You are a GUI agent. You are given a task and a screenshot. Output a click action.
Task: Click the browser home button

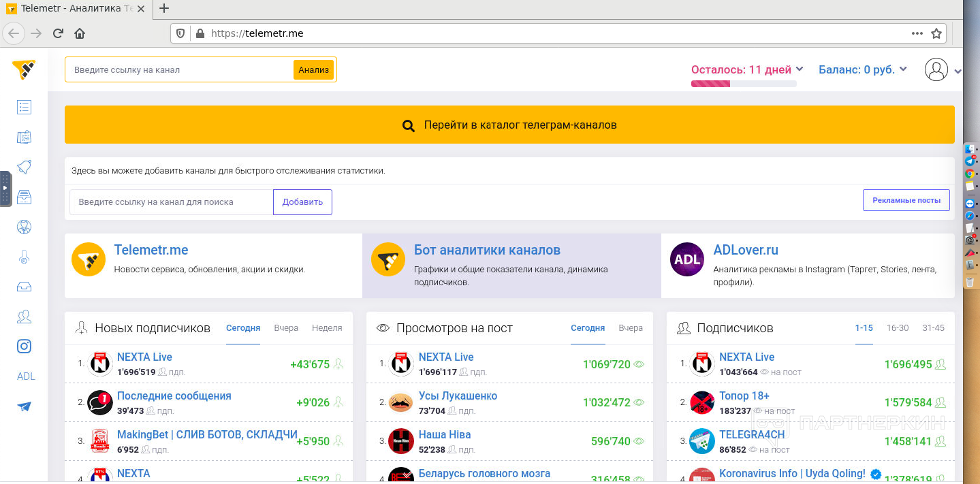click(x=80, y=33)
